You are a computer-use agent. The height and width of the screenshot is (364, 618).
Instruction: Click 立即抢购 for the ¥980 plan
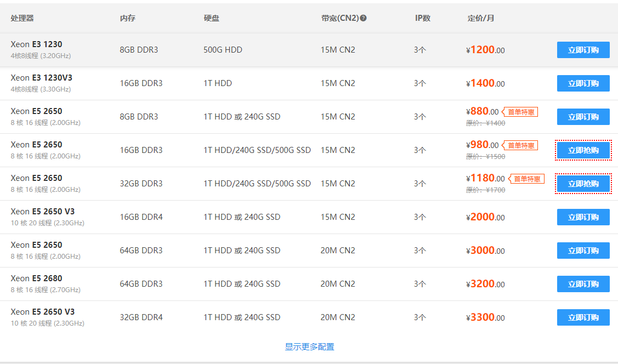[583, 151]
